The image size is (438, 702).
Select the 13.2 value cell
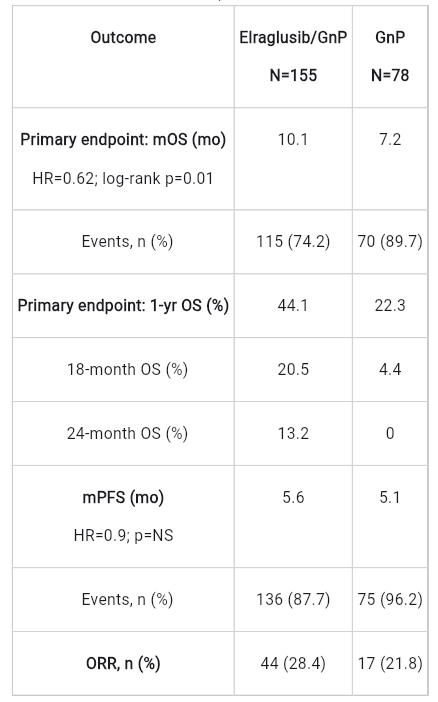(x=293, y=433)
